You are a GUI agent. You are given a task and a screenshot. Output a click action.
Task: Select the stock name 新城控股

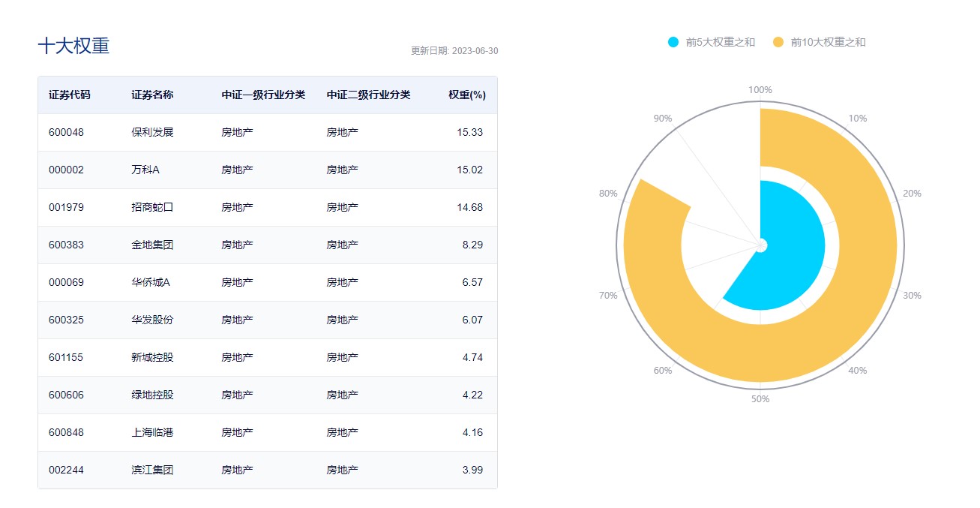[152, 357]
